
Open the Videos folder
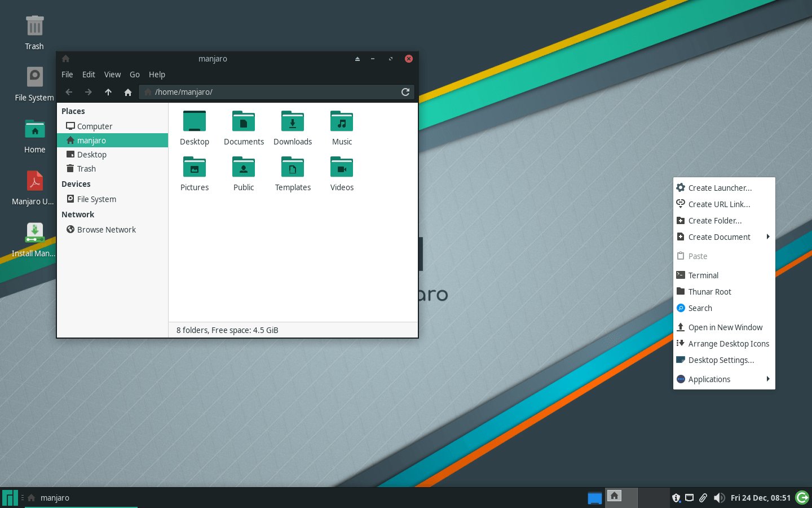click(342, 174)
